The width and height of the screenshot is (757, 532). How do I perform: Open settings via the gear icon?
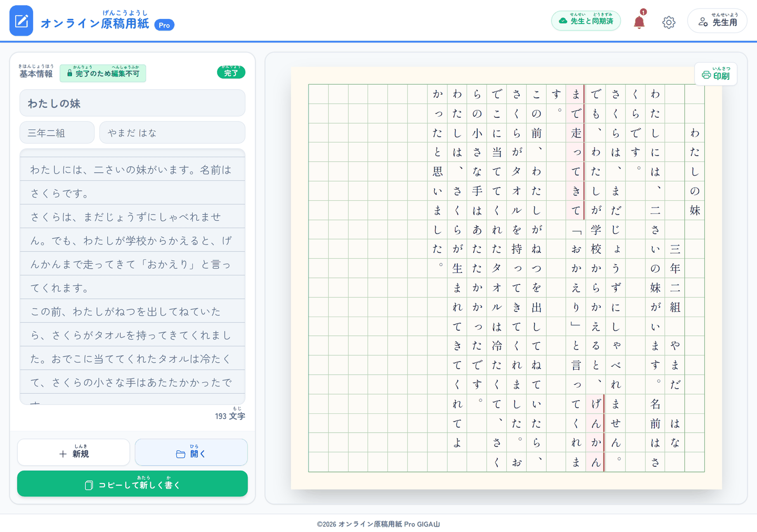(669, 22)
